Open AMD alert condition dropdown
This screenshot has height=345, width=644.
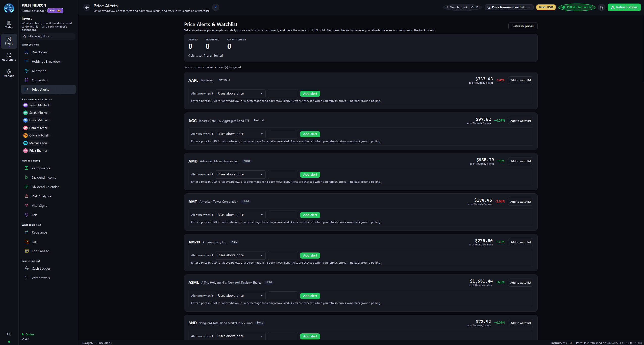pyautogui.click(x=240, y=174)
